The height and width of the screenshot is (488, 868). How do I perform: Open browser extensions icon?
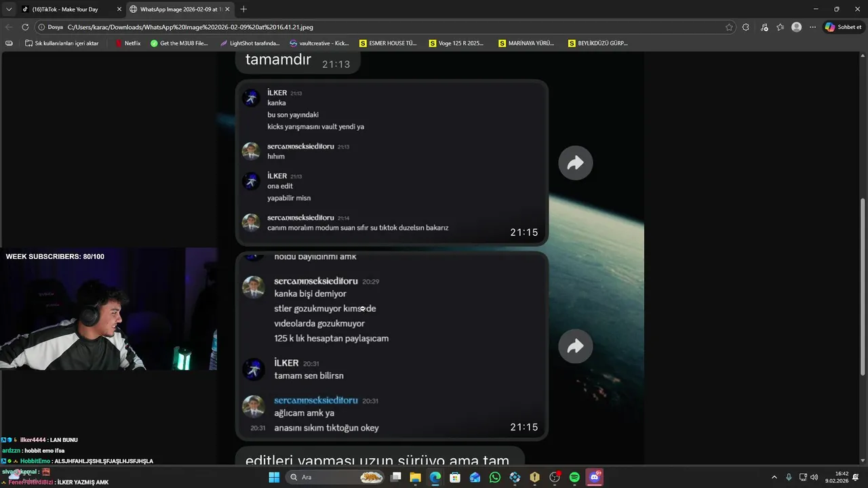coord(746,27)
